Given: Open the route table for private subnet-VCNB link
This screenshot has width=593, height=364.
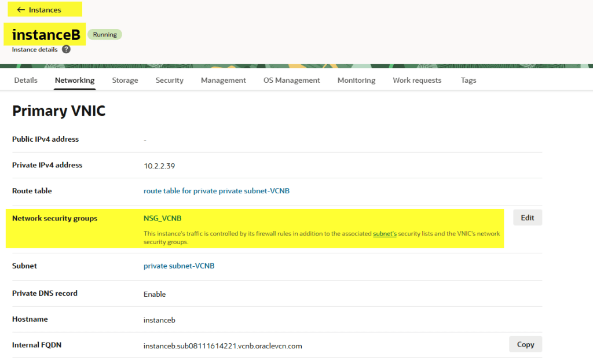Looking at the screenshot, I should (x=216, y=191).
